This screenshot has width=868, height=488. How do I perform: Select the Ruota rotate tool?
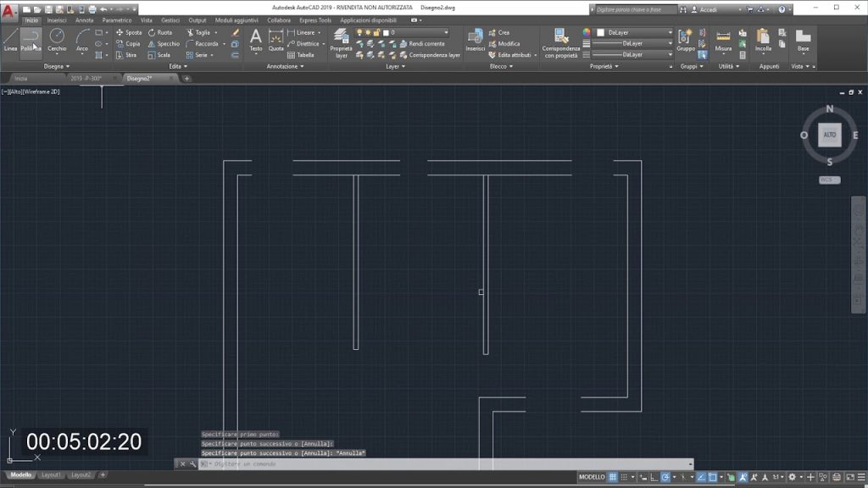click(x=160, y=33)
